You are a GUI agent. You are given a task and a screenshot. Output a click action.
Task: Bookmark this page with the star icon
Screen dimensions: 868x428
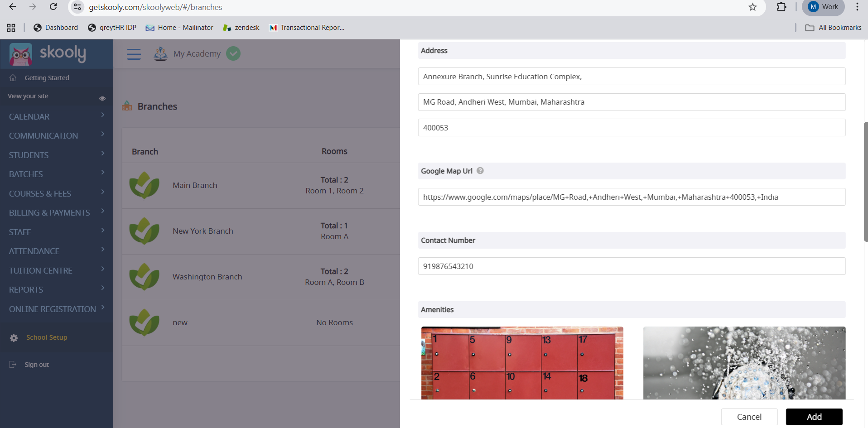click(x=752, y=7)
